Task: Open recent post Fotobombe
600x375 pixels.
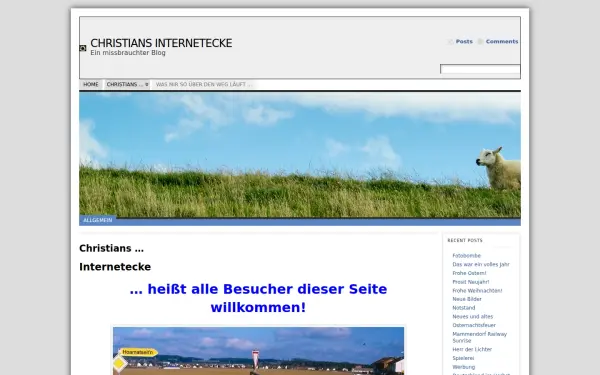Action: (466, 256)
